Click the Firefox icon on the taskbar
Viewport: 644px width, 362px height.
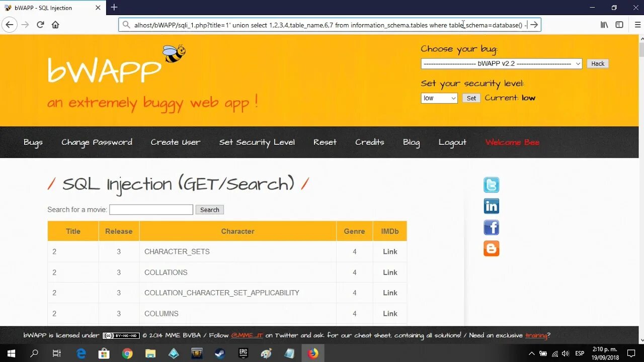tap(313, 353)
